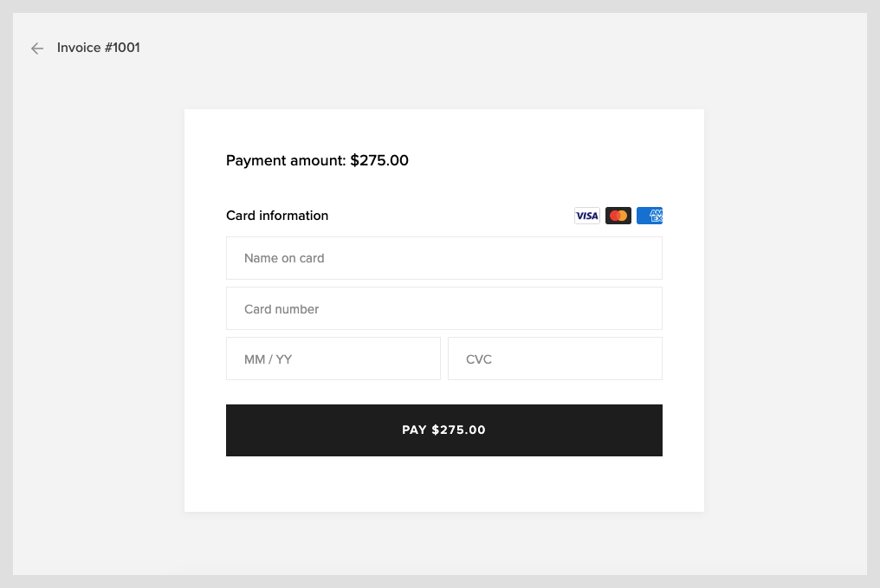Click the $275.00 value in the heading

pyautogui.click(x=379, y=160)
